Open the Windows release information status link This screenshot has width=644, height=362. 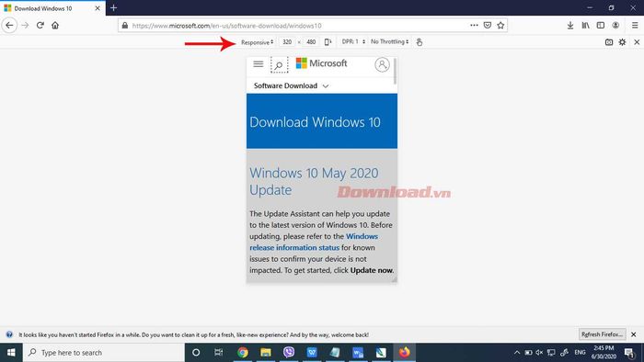pyautogui.click(x=314, y=242)
